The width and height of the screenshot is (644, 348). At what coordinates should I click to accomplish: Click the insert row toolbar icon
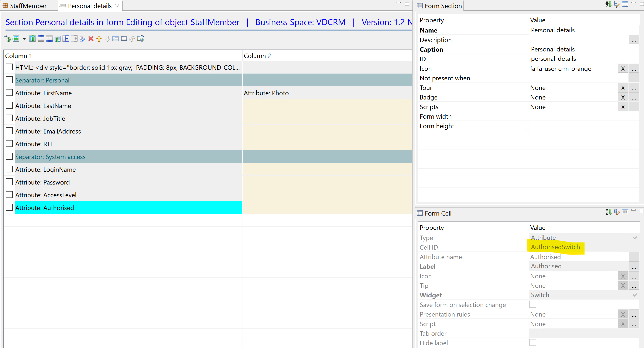click(x=16, y=39)
